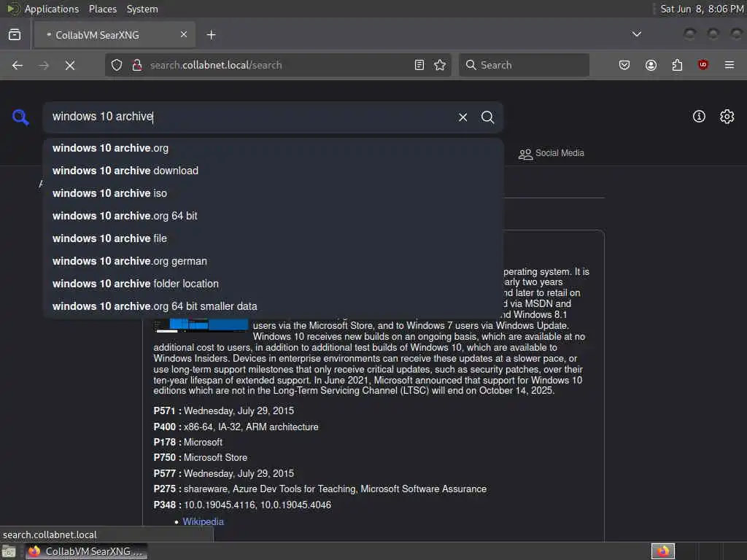The image size is (747, 560).
Task: Close the CollabVM SearXNG tab
Action: pyautogui.click(x=184, y=34)
